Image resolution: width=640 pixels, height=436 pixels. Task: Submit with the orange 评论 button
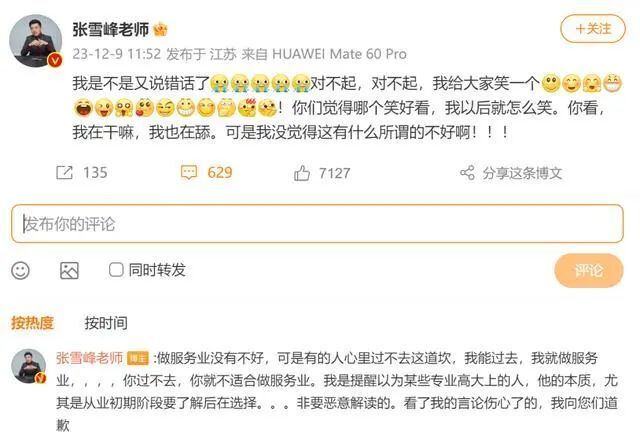pyautogui.click(x=589, y=270)
